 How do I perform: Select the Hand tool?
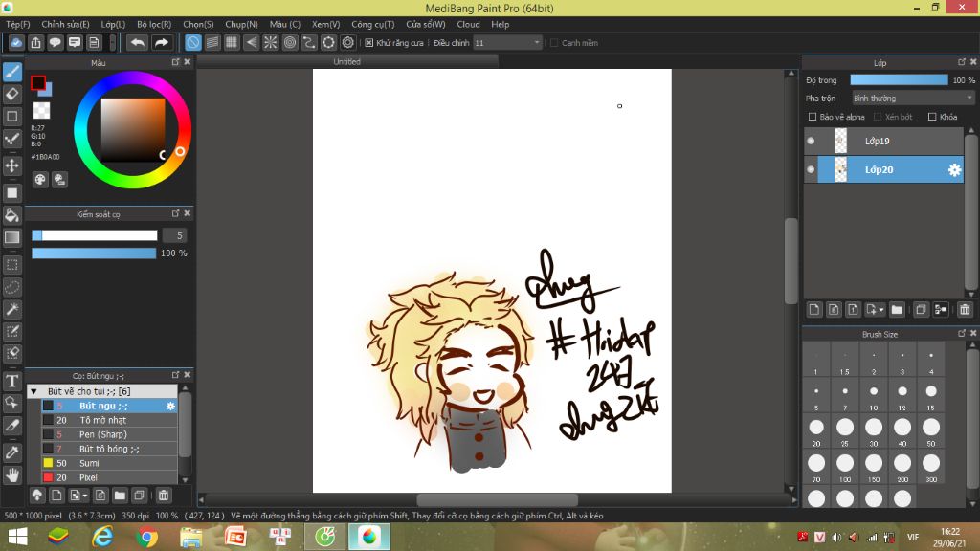12,475
